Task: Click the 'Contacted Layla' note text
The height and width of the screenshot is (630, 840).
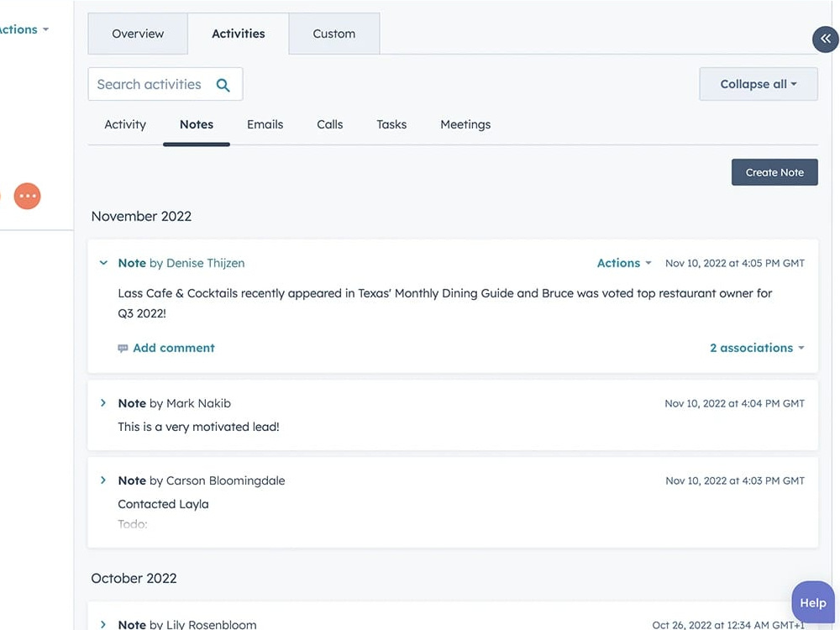Action: 164,504
